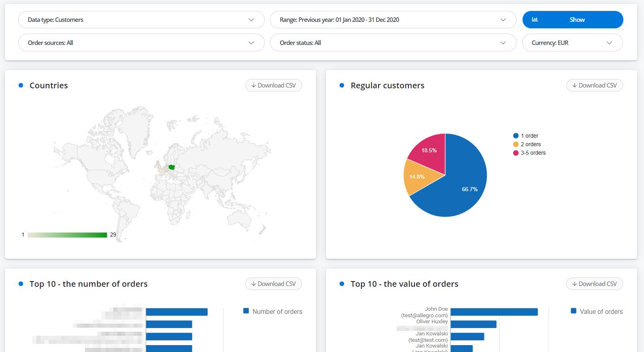Click the '3-5 orders' legend label
This screenshot has height=352, width=644.
(x=533, y=153)
